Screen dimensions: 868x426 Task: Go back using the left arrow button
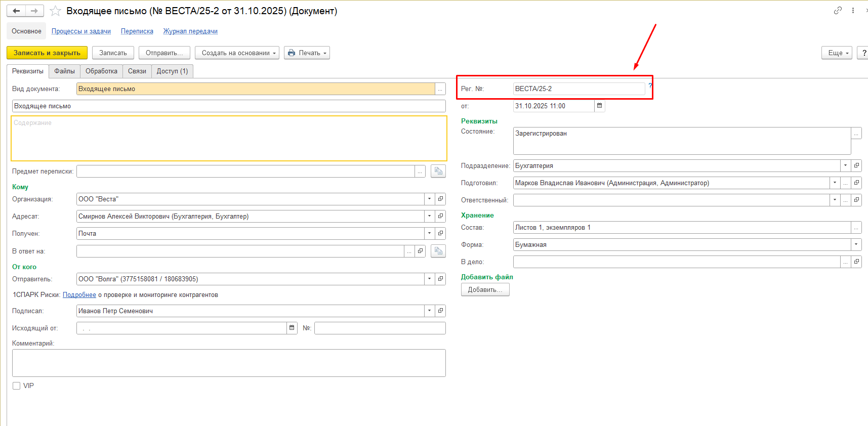point(16,11)
